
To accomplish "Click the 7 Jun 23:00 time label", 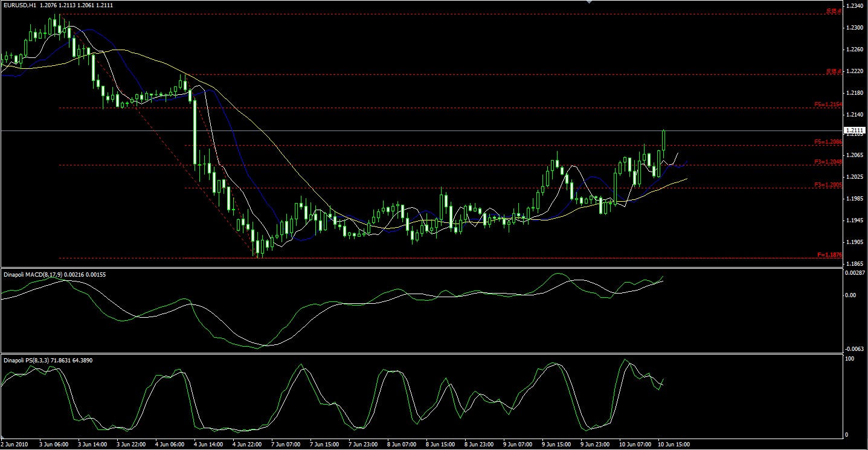I will pos(364,444).
